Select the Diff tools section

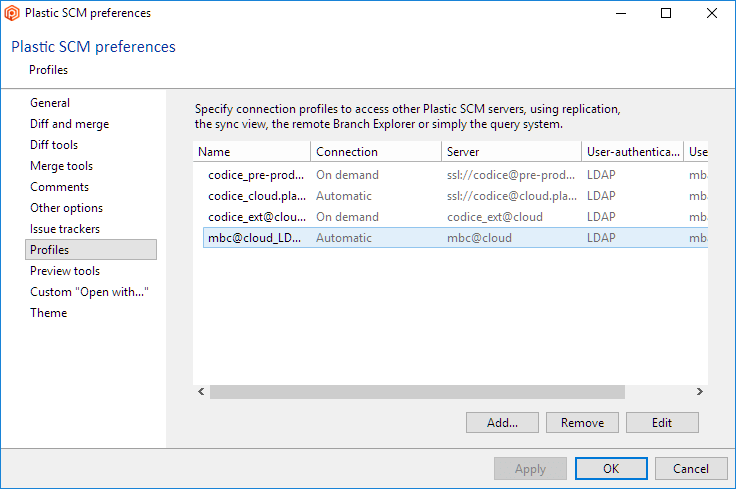coord(54,145)
